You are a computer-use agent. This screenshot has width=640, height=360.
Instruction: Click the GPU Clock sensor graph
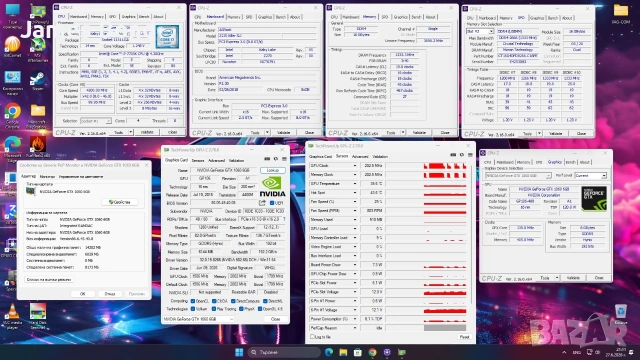coord(426,166)
